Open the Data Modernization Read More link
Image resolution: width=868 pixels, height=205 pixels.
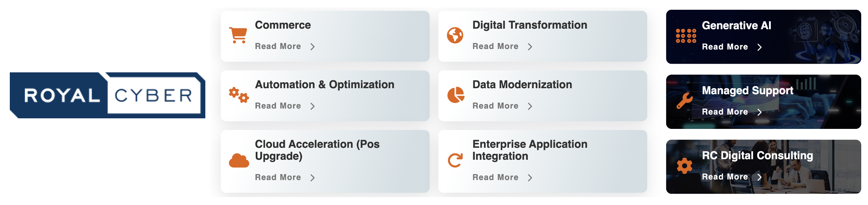point(495,106)
